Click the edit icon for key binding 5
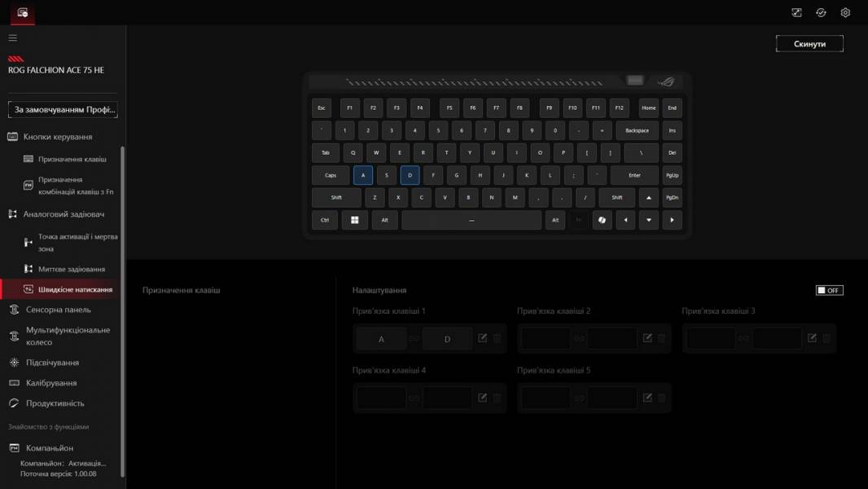The height and width of the screenshot is (489, 868). click(647, 398)
